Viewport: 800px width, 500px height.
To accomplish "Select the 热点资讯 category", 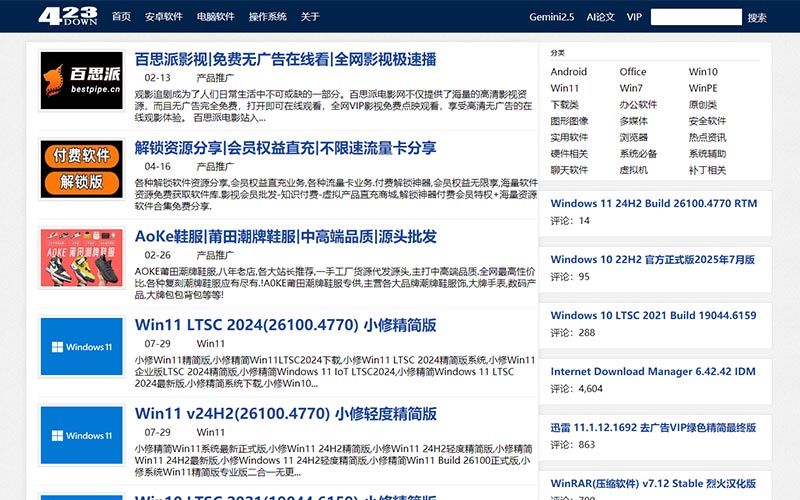I will point(708,137).
